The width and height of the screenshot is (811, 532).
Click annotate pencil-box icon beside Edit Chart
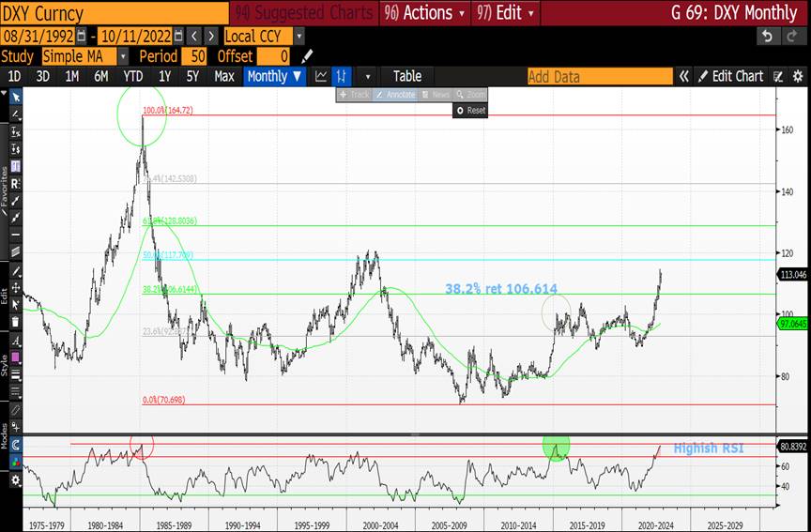coord(778,77)
